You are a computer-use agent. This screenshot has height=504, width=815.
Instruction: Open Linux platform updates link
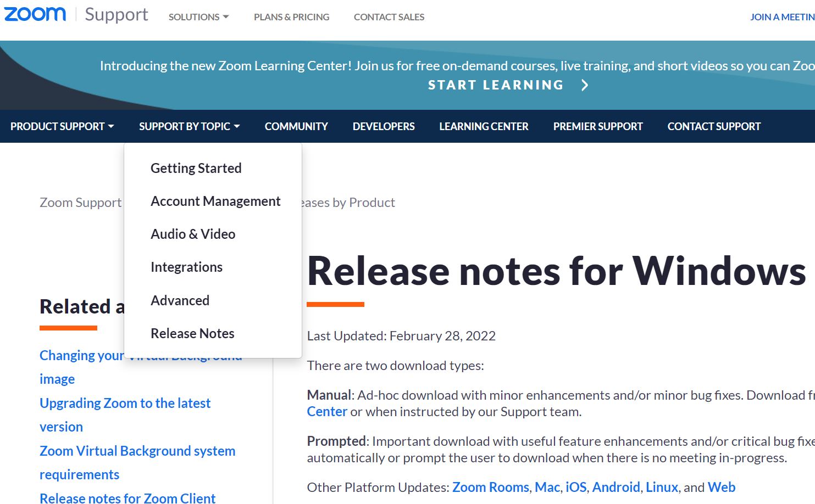[x=662, y=488]
